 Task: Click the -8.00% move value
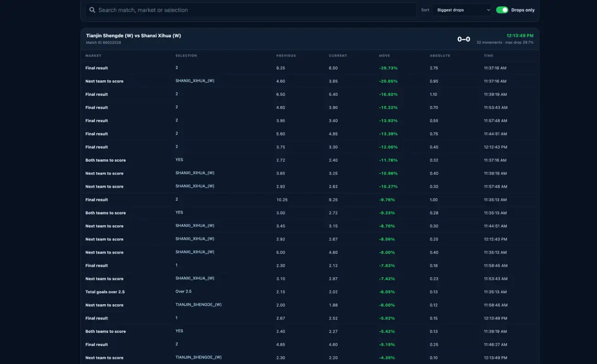[x=387, y=252]
